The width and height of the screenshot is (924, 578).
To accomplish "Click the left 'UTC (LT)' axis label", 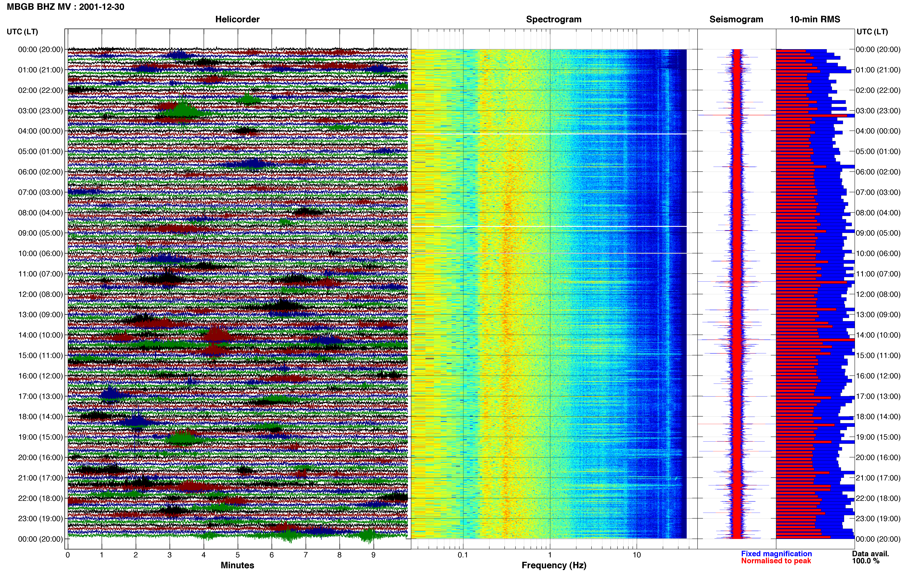I will point(22,32).
